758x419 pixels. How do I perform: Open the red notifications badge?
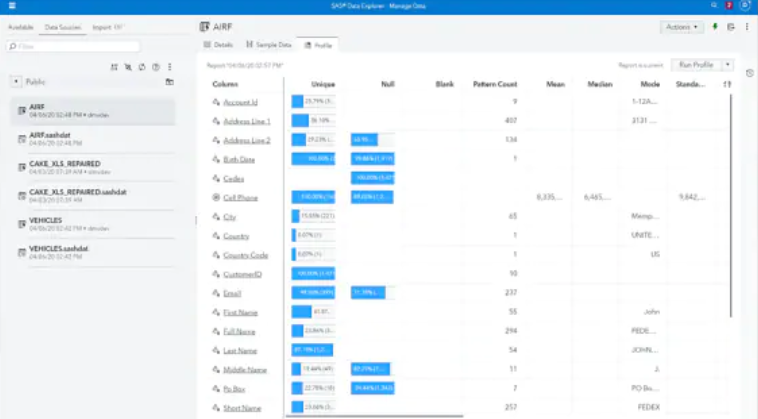click(729, 5)
